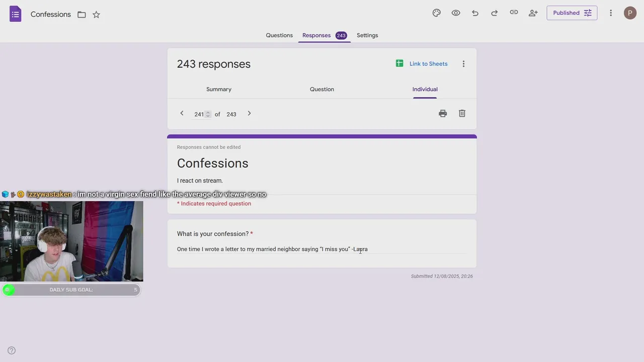Open the Google Forms home icon
This screenshot has width=644, height=362.
(x=16, y=14)
